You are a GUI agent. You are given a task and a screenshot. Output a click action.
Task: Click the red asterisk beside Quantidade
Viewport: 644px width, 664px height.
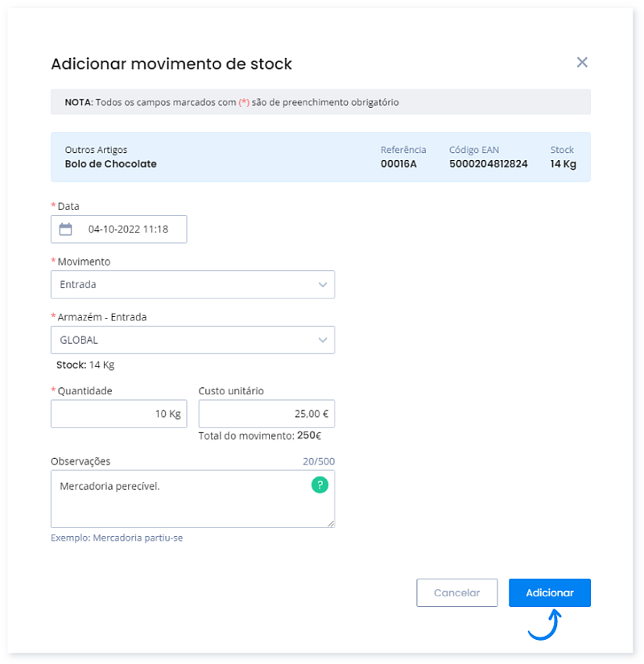[56, 390]
